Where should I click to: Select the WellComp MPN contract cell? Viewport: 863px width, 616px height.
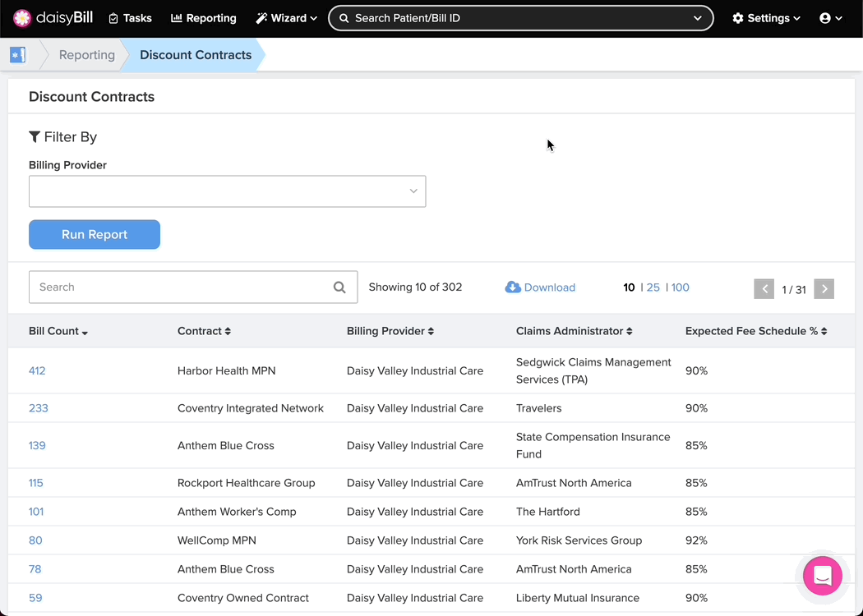(217, 540)
